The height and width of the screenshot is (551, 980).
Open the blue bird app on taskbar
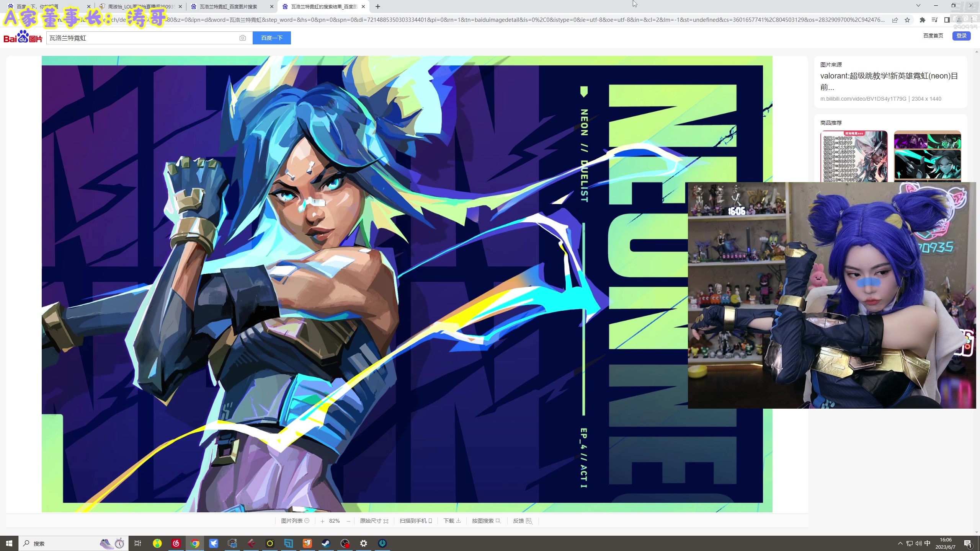coord(214,543)
